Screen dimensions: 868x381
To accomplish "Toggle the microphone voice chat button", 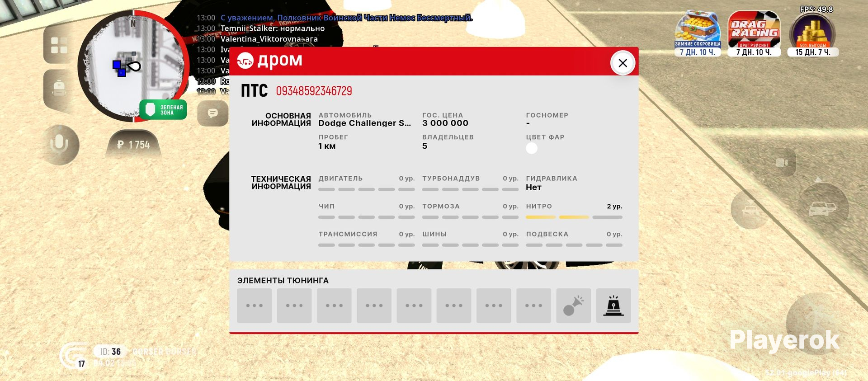I will (x=59, y=144).
